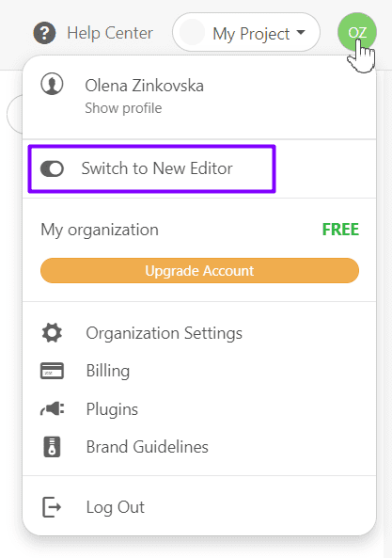The width and height of the screenshot is (392, 558).
Task: Open Plugins from the account menu
Action: pos(112,409)
